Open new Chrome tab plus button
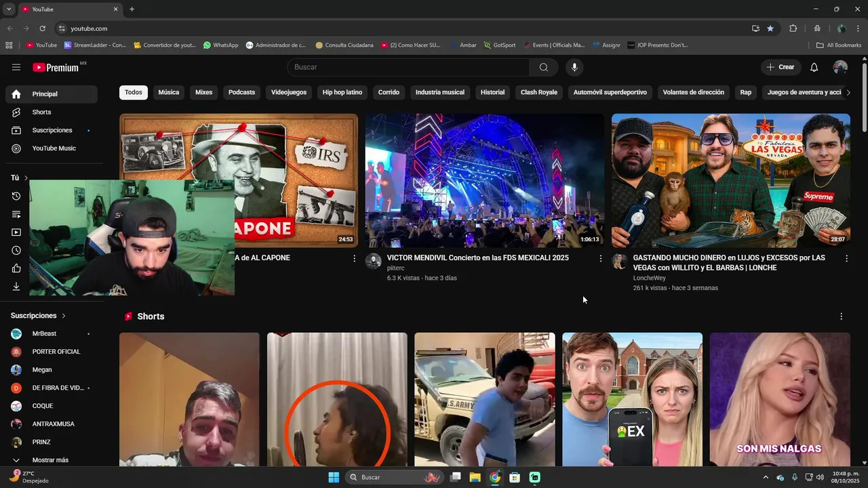Screen dimensions: 868x488 [132, 9]
